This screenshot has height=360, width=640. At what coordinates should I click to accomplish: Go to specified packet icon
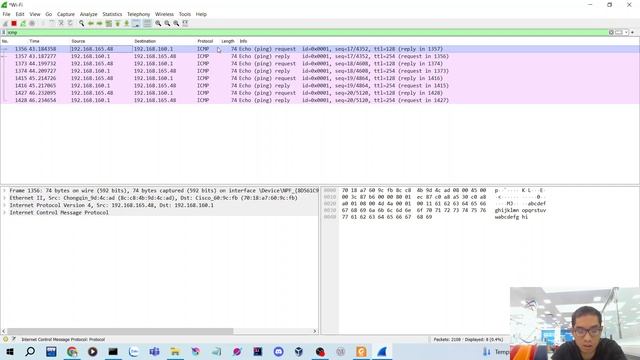(x=109, y=24)
